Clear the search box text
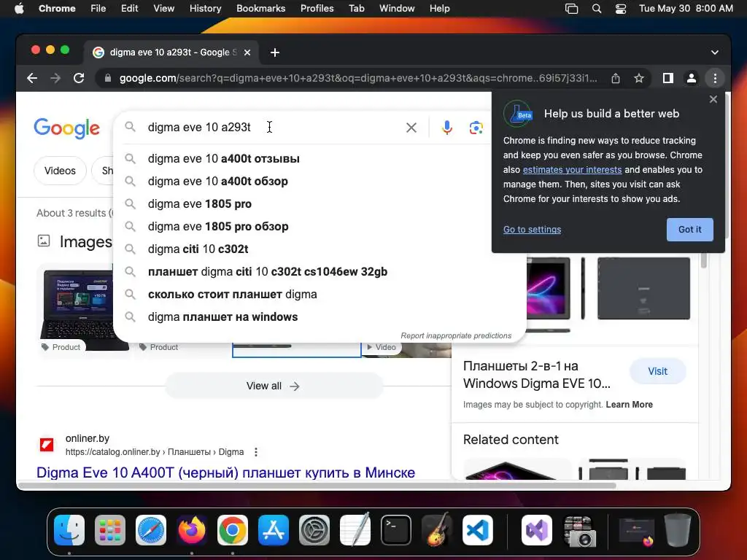Image resolution: width=747 pixels, height=560 pixels. [x=411, y=127]
